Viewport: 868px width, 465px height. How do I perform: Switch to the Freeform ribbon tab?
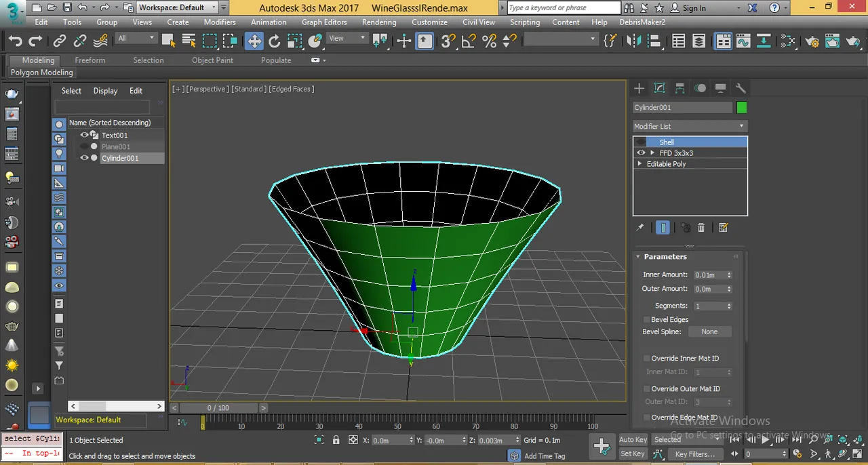(x=90, y=60)
